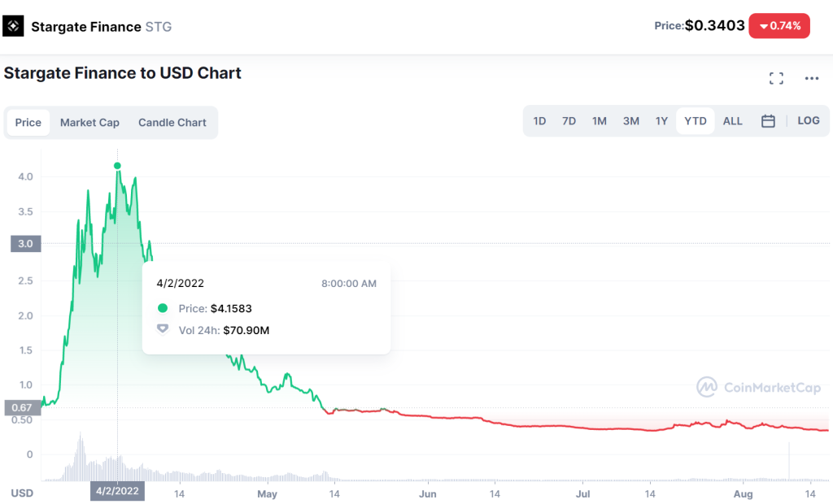Toggle LOG scale on the chart

(x=808, y=120)
